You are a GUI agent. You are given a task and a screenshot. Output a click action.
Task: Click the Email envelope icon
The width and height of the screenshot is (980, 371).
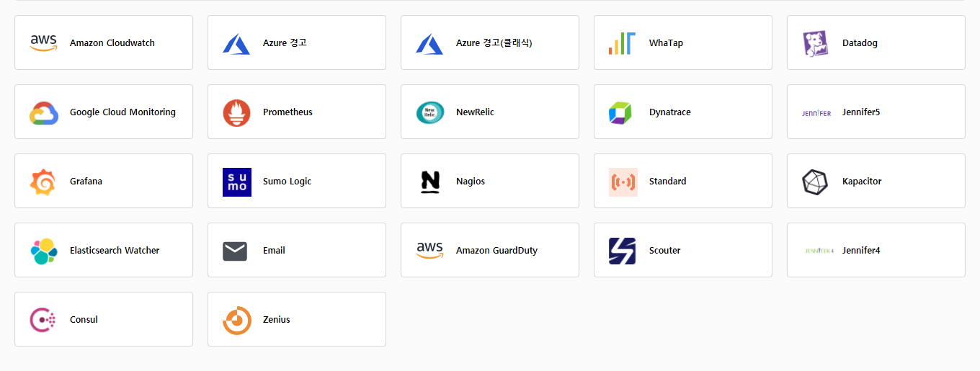pyautogui.click(x=235, y=251)
